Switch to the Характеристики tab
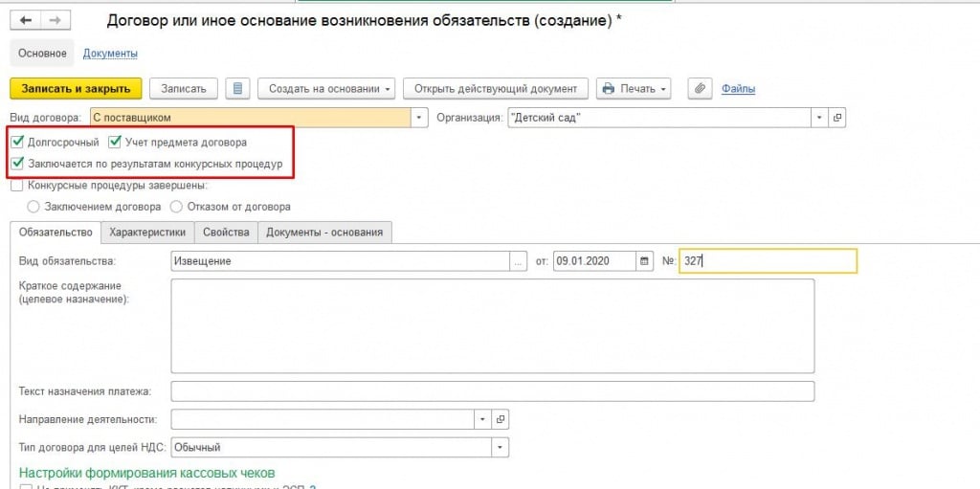Image resolution: width=980 pixels, height=489 pixels. click(147, 233)
